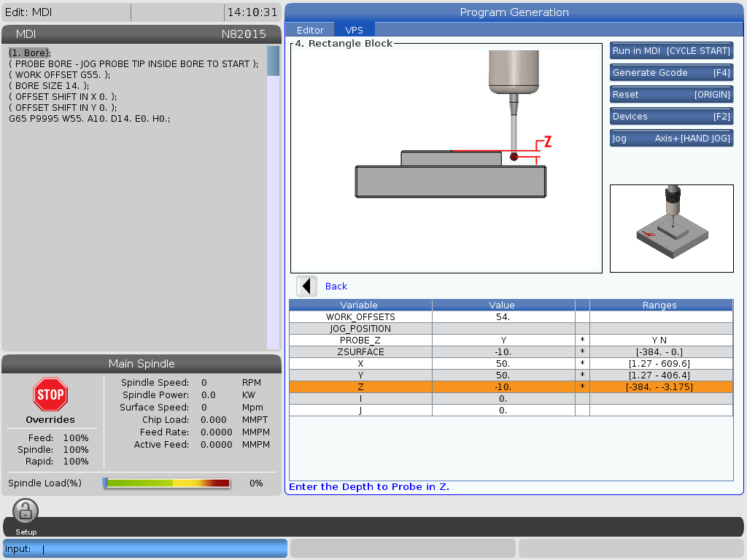This screenshot has width=747, height=560.
Task: Click the G65 P9995 code line
Action: point(89,119)
